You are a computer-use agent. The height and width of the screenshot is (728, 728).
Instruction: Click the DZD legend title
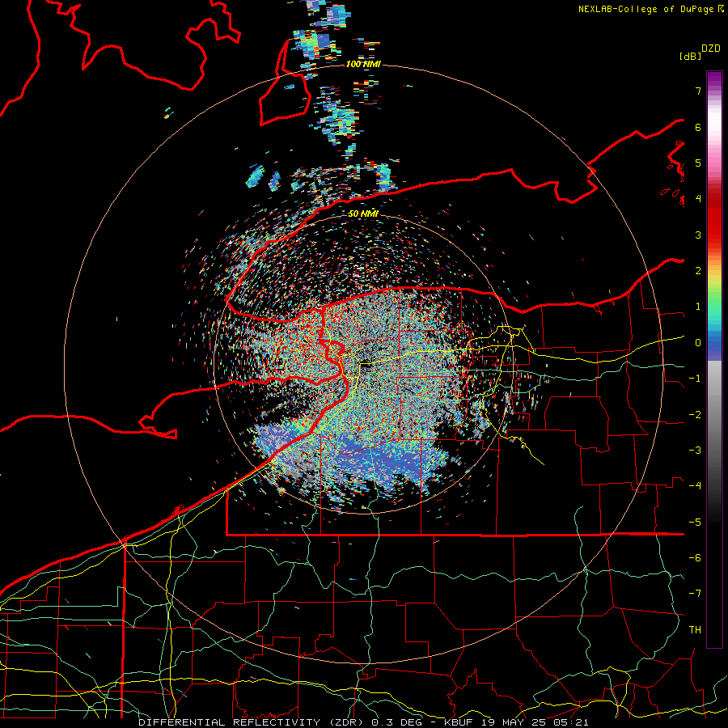point(711,49)
